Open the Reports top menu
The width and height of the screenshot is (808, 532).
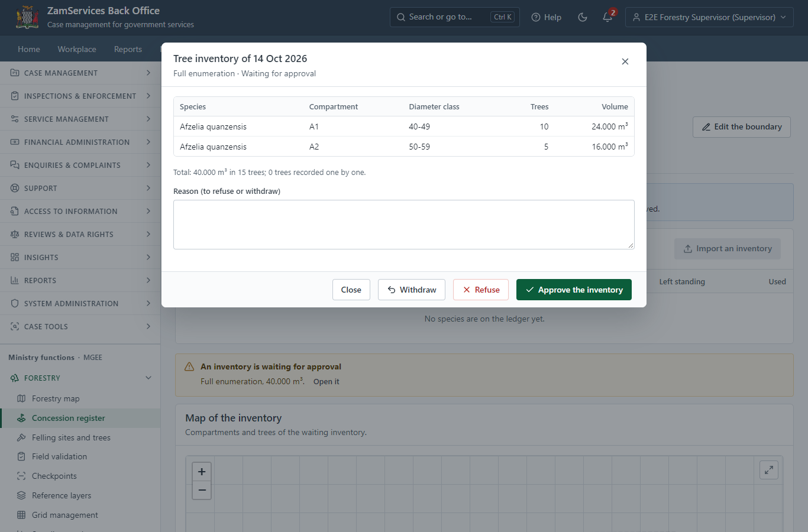[128, 49]
